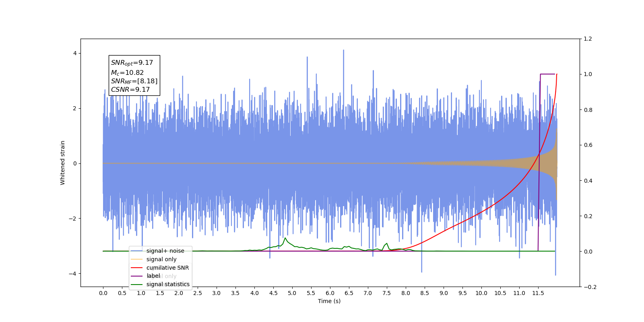Click the 'cumilative SNR' legend entry

[x=167, y=268]
